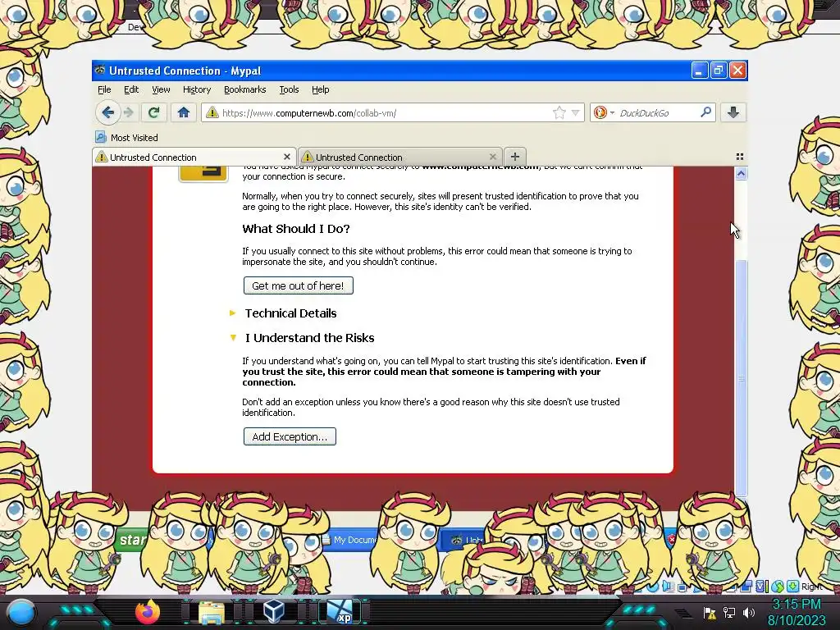Screen dimensions: 840x630
Task: Open the Help menu
Action: click(x=321, y=89)
